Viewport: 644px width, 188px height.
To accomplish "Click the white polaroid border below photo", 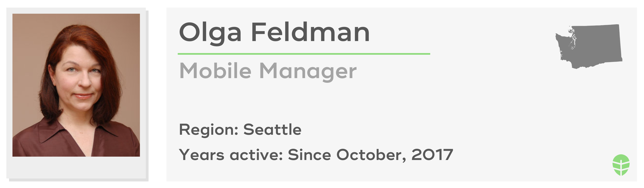I will click(76, 167).
